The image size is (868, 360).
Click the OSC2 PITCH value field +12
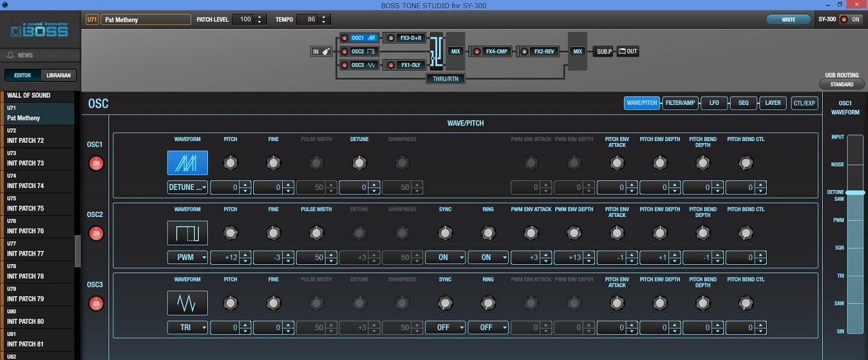tap(230, 257)
